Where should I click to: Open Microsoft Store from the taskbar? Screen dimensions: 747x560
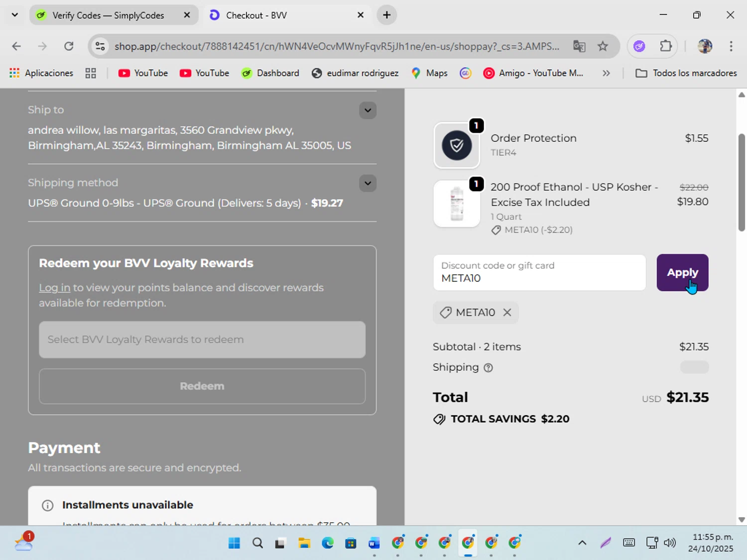point(351,543)
